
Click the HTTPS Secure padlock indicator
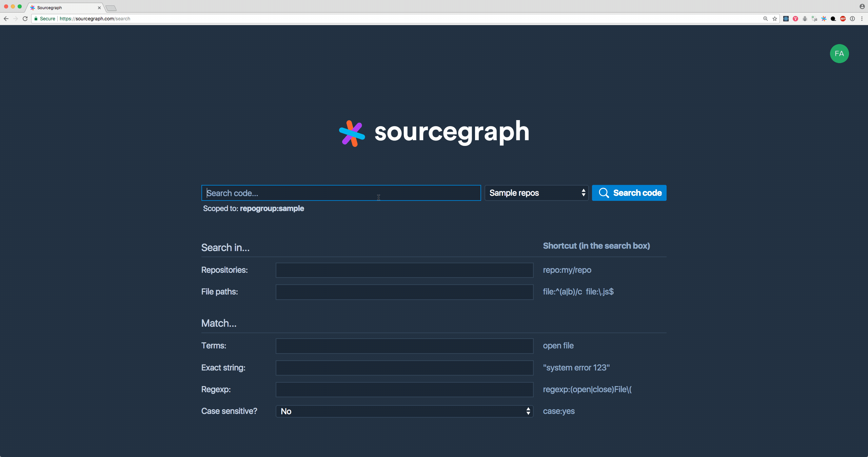tap(36, 19)
